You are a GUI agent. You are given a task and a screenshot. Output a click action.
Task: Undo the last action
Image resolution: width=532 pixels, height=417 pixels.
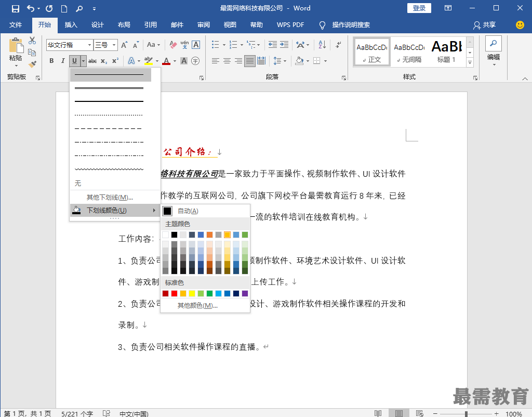point(31,8)
